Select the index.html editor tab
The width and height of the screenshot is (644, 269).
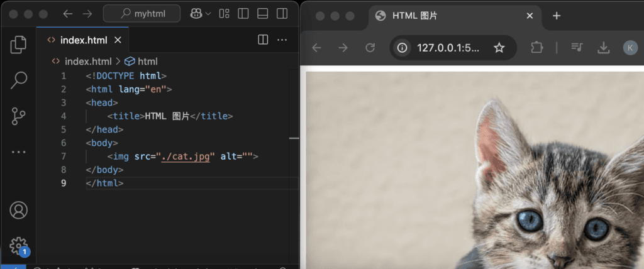tap(82, 40)
